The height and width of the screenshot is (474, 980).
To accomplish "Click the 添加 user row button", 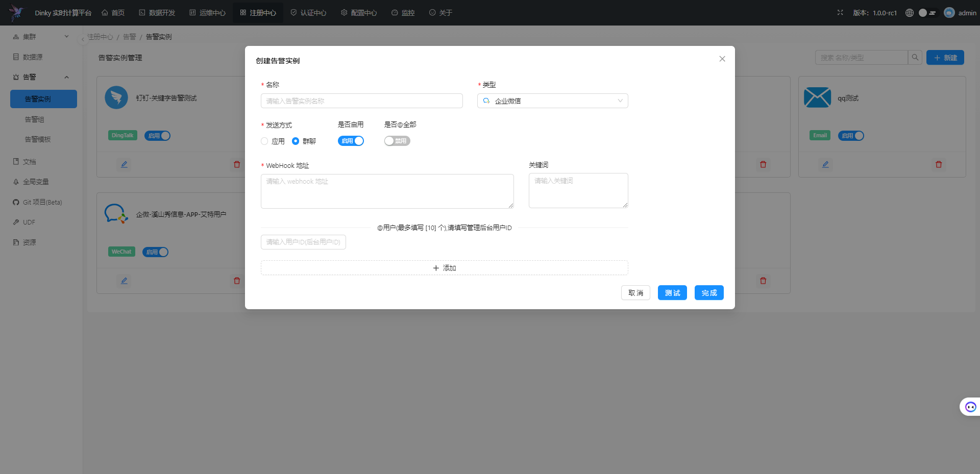I will [445, 268].
